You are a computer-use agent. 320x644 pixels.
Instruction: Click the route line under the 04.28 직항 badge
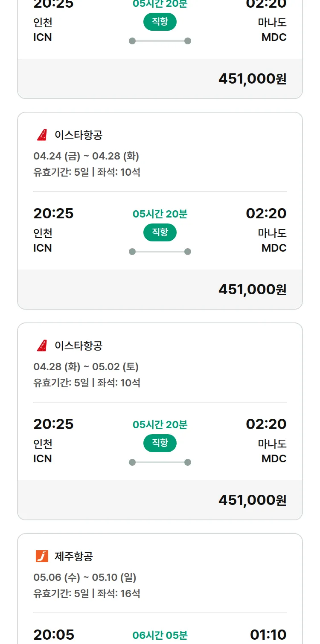click(160, 462)
